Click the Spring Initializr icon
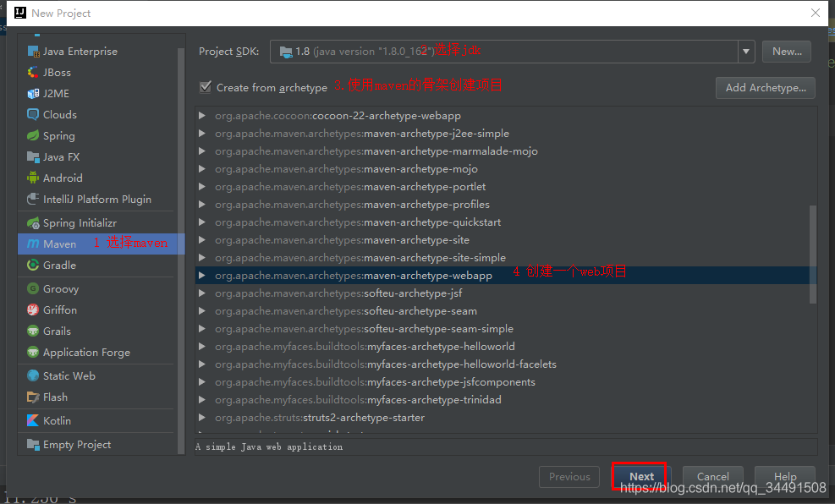835x504 pixels. [x=33, y=223]
